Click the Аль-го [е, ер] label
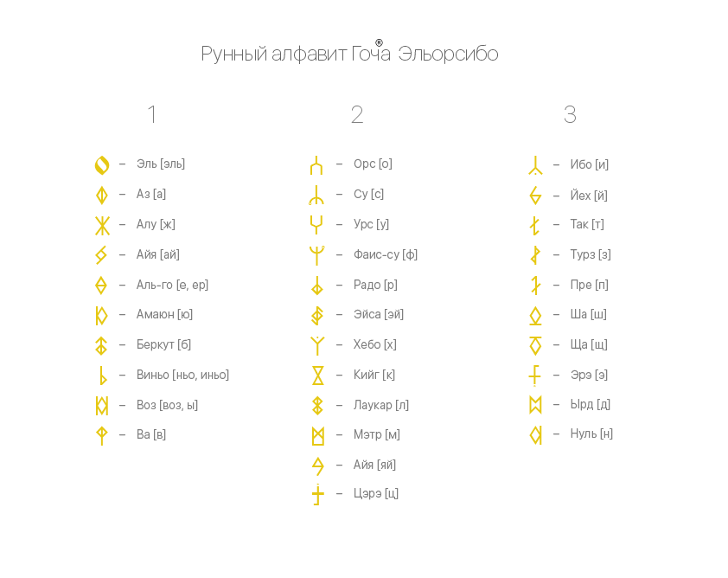 172,285
